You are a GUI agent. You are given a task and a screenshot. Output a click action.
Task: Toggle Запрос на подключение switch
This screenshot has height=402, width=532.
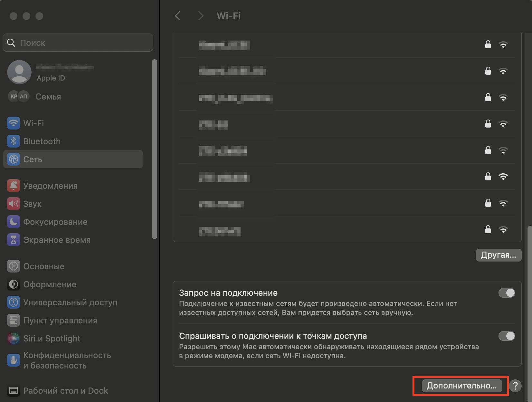(507, 293)
